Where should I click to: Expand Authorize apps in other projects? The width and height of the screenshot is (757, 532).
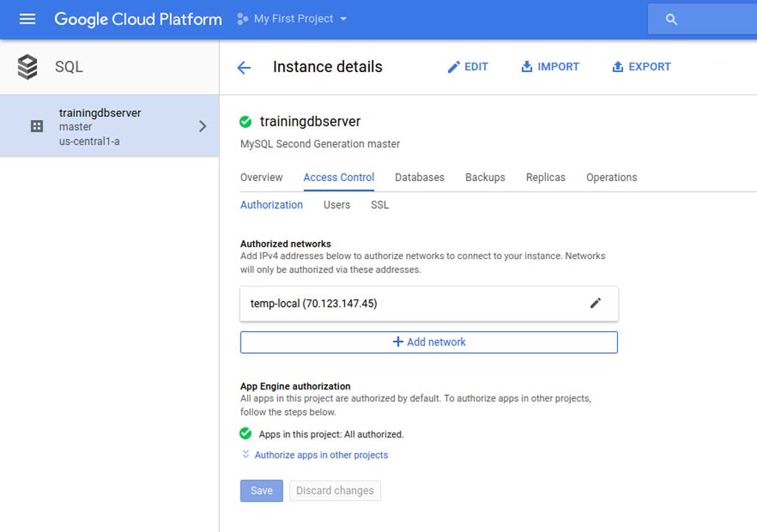coord(321,455)
